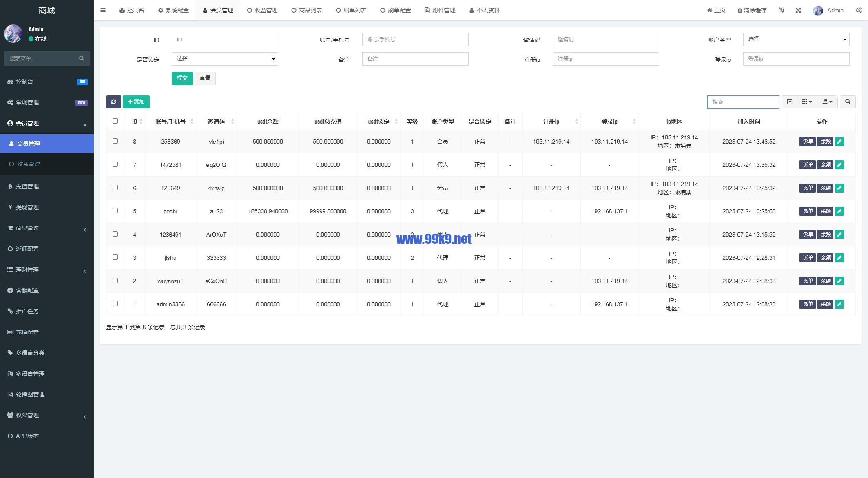Viewport: 868px width, 478px height.
Task: Click green edit pencil for admin3366 row
Action: click(x=839, y=304)
